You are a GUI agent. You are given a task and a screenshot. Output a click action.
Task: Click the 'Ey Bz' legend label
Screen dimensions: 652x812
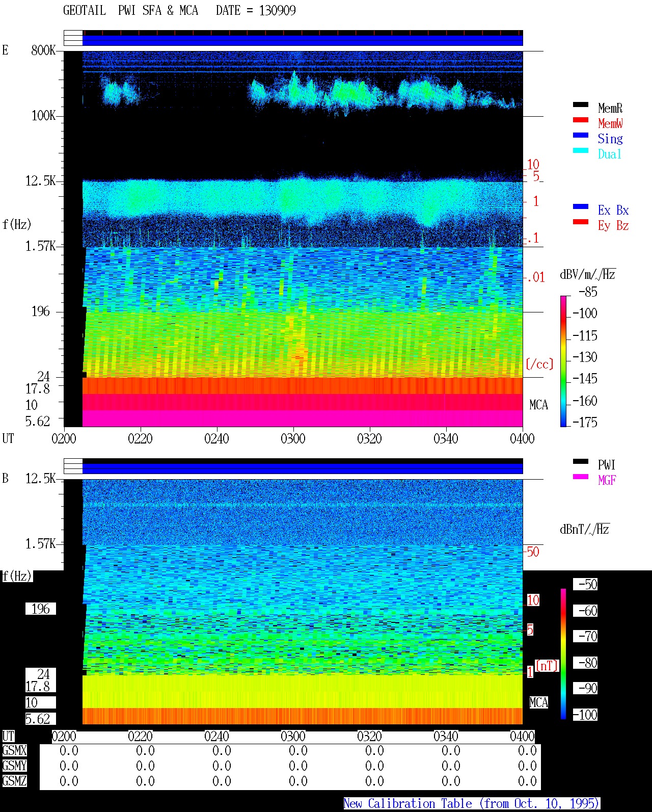[613, 225]
